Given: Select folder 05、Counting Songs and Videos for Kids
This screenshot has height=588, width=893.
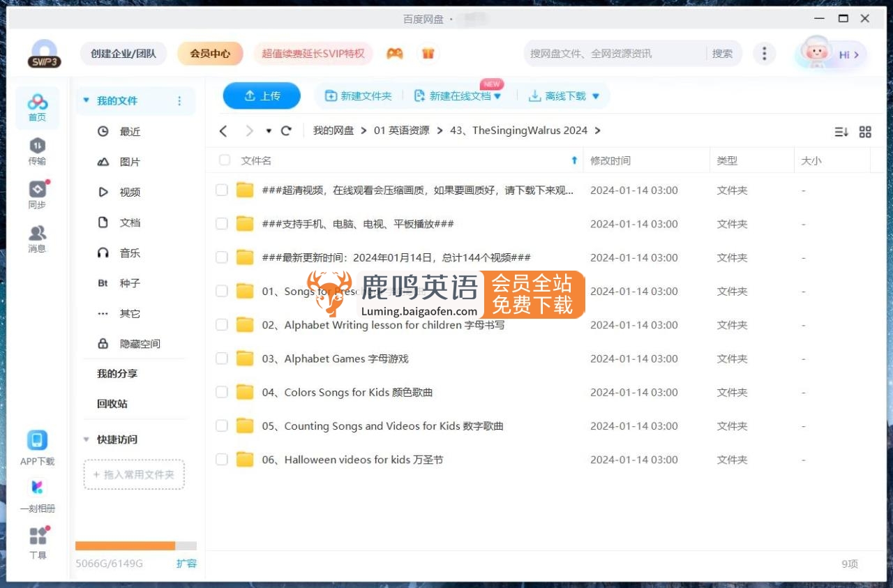Looking at the screenshot, I should point(383,426).
